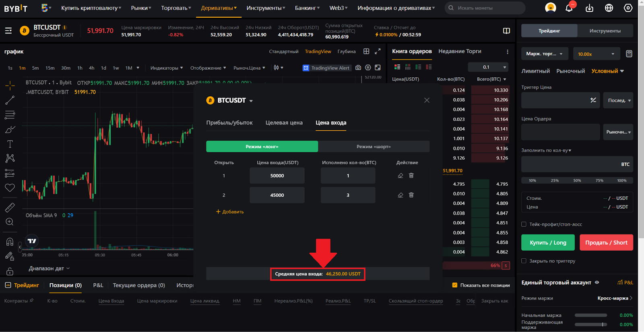
Task: Click the Добавить link to add entry
Action: pos(230,212)
